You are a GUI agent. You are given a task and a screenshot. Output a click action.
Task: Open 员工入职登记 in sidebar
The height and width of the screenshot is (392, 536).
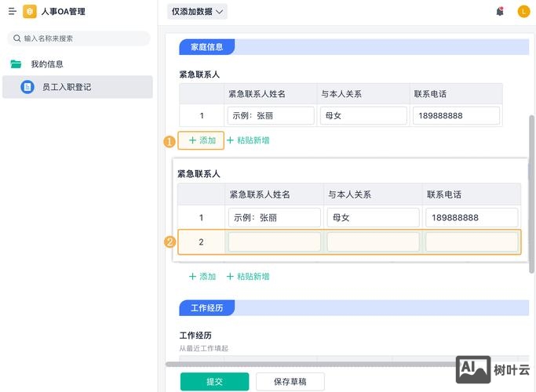[77, 87]
